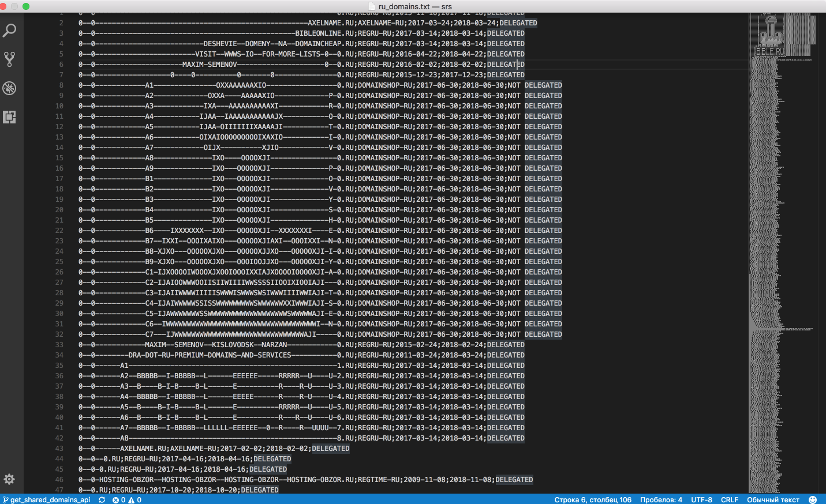826x504 pixels.
Task: Click A8 label on line 42
Action: click(x=124, y=438)
